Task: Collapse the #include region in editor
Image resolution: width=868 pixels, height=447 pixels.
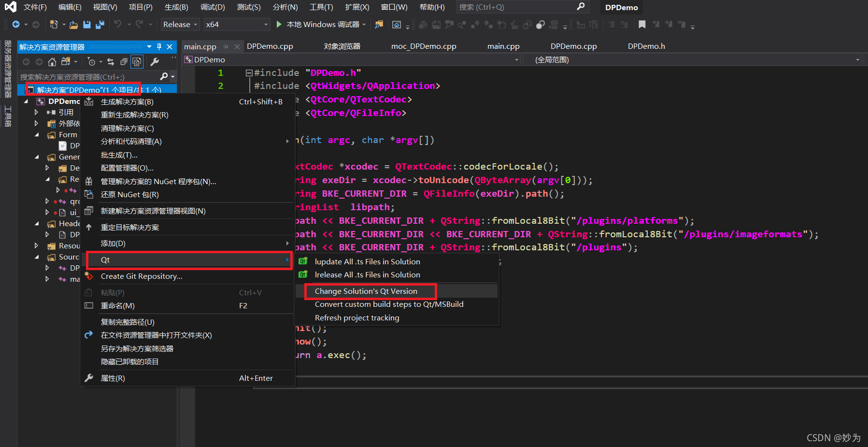Action: (249, 73)
